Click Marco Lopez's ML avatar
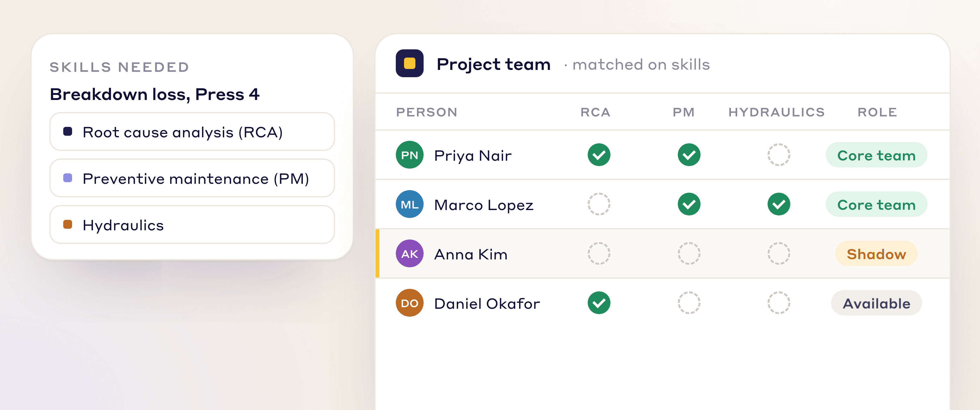Image resolution: width=980 pixels, height=410 pixels. point(409,204)
